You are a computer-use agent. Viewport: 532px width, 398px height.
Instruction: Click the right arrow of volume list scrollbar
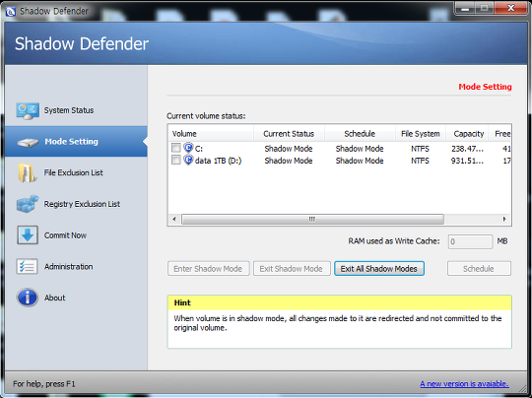[504, 219]
